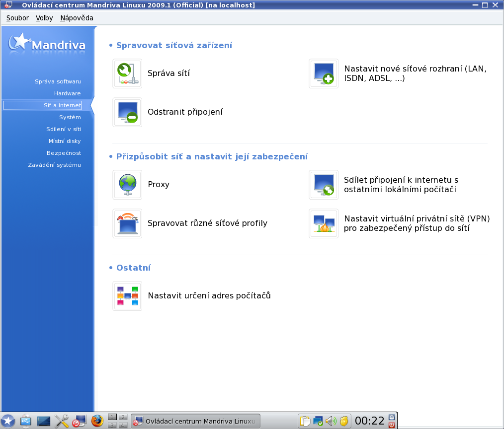Switch to virtual desktop 3
This screenshot has height=429, width=504.
coord(112,425)
